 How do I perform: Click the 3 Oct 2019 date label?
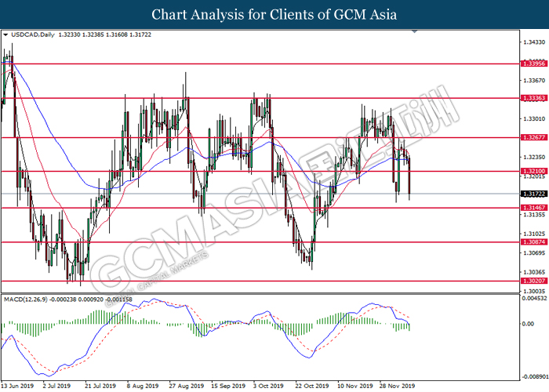tap(268, 386)
